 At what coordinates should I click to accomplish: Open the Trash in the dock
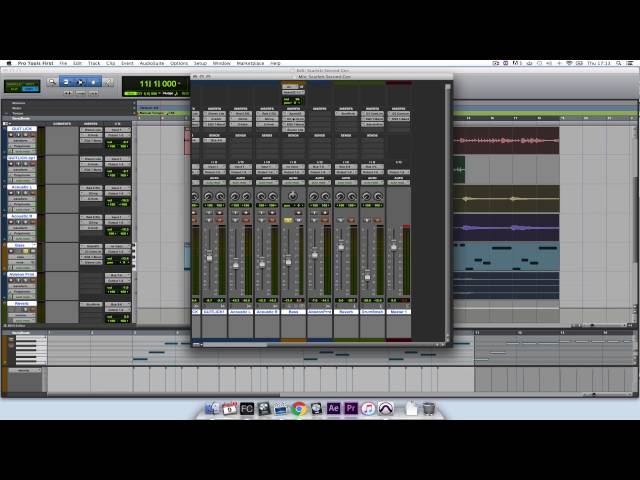click(428, 408)
